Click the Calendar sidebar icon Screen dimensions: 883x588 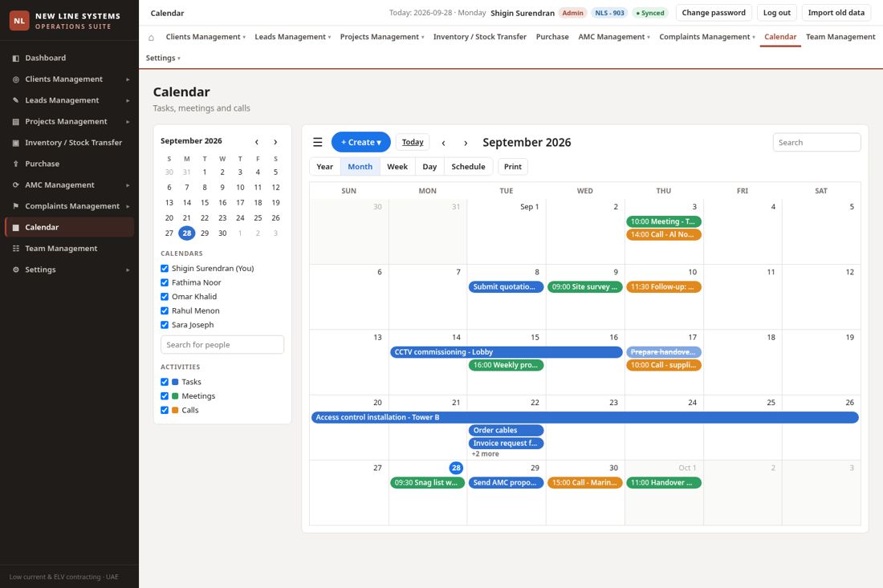click(16, 227)
